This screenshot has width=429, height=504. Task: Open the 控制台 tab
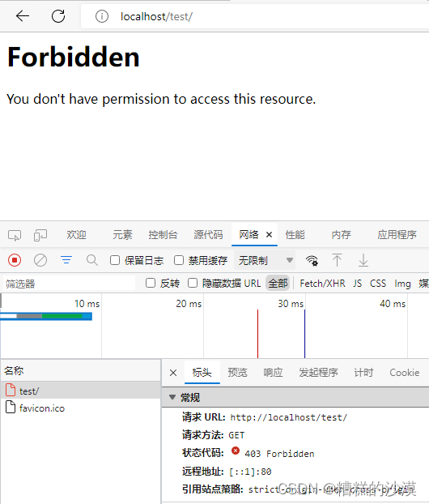(x=163, y=235)
